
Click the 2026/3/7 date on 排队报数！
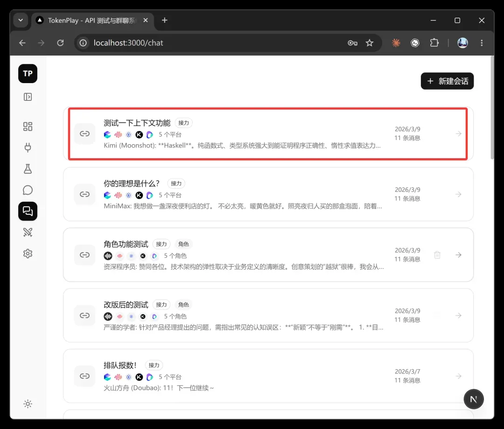click(x=407, y=372)
